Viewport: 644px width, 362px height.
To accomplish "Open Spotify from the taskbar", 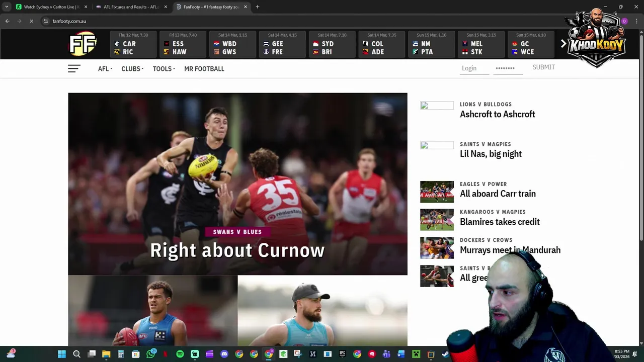I will tap(180, 354).
